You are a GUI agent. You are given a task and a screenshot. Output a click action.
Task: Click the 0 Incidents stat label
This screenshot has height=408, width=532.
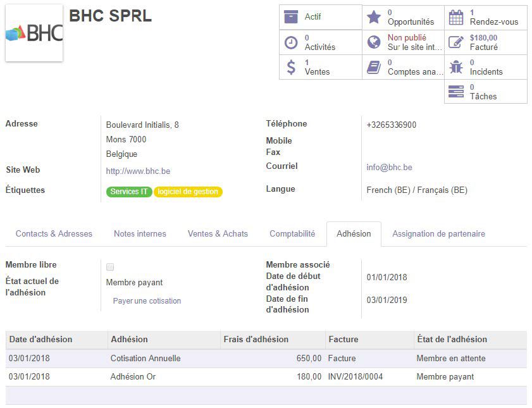click(486, 67)
